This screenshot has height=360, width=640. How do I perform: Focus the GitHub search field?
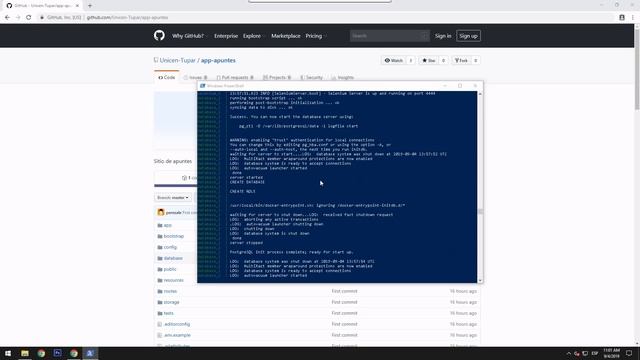(x=389, y=36)
